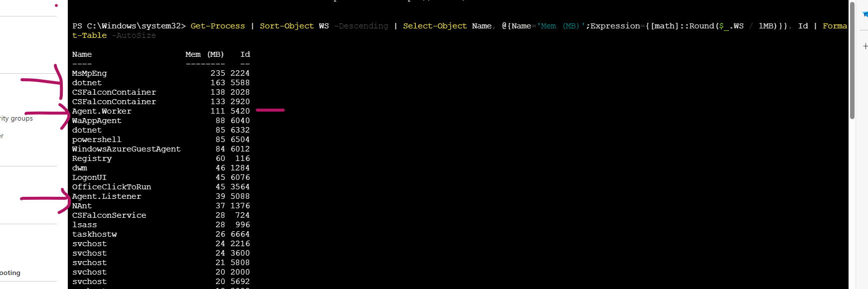The width and height of the screenshot is (868, 289).
Task: Click the 'lsass' process name
Action: [84, 225]
